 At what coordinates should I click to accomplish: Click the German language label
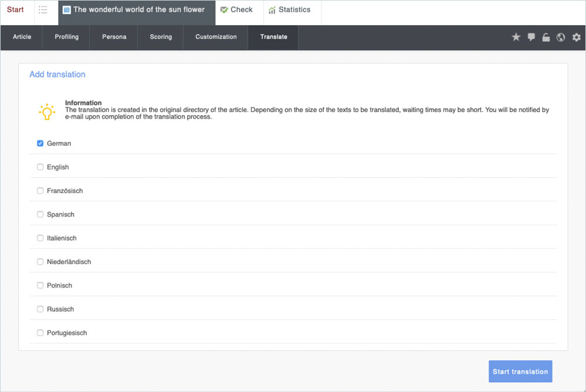click(59, 144)
